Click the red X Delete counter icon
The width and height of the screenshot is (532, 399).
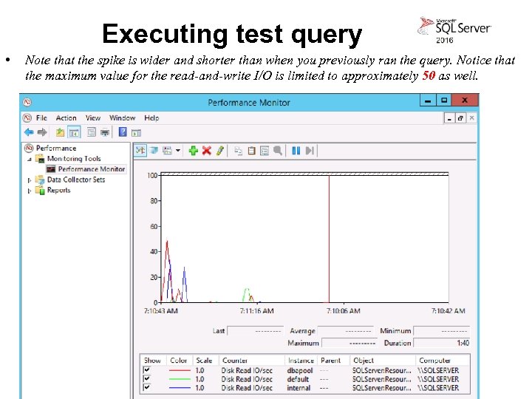point(206,150)
